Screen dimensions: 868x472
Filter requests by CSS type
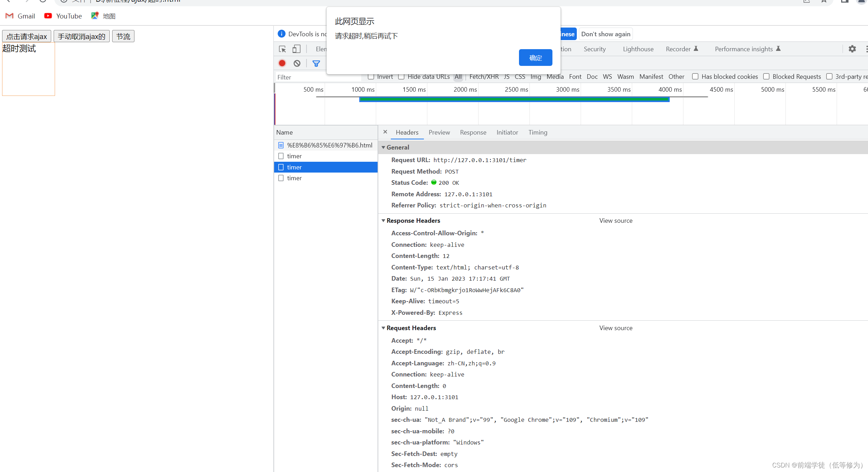click(520, 76)
